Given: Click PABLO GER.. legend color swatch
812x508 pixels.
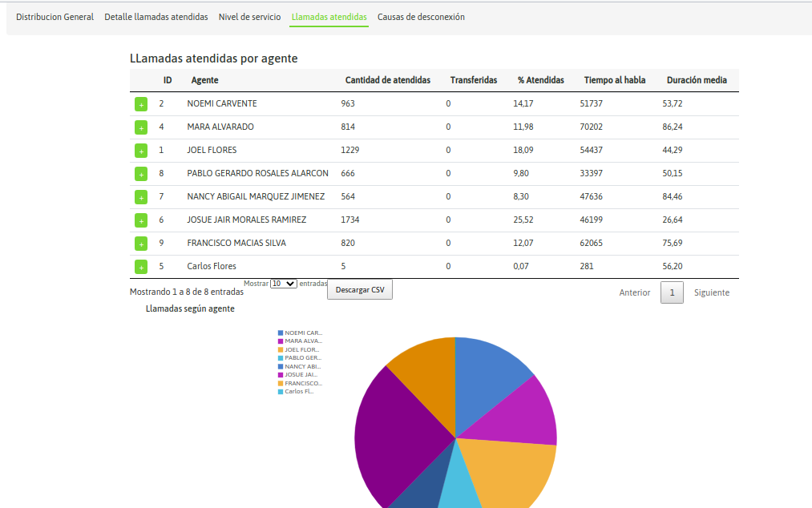Looking at the screenshot, I should pos(281,358).
